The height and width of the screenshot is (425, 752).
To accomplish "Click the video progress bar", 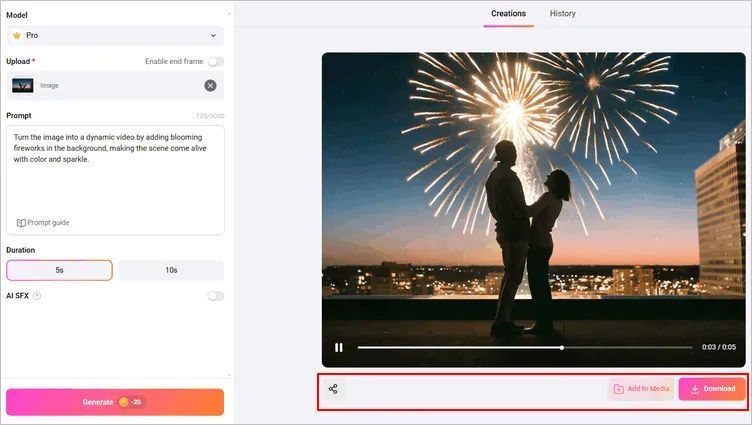I will point(525,347).
